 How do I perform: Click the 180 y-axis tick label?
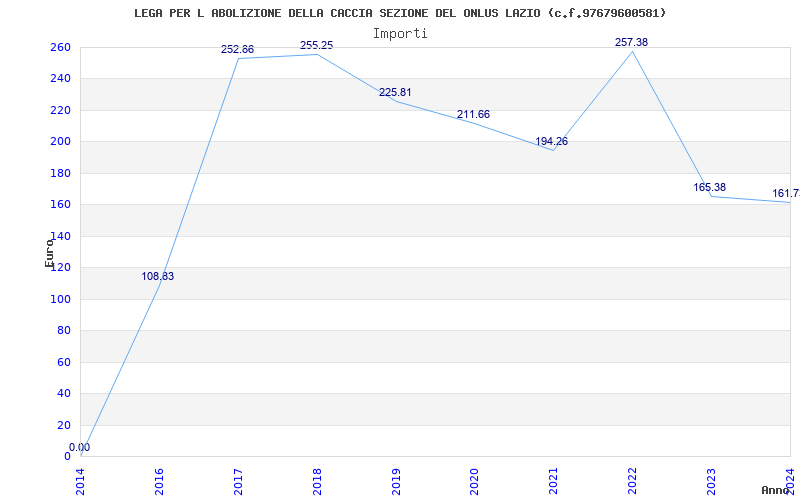point(60,173)
